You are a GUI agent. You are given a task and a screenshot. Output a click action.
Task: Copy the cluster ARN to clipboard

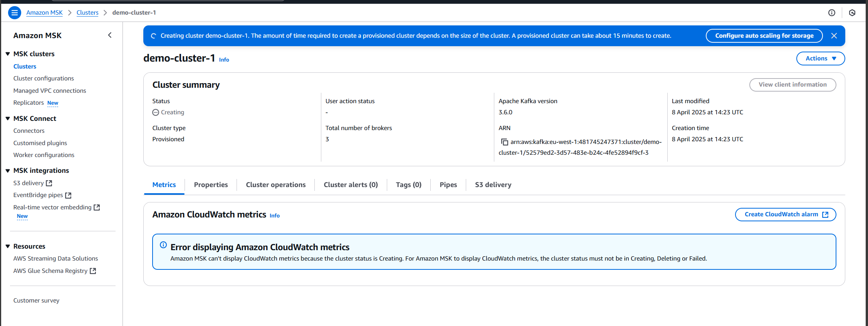point(504,142)
